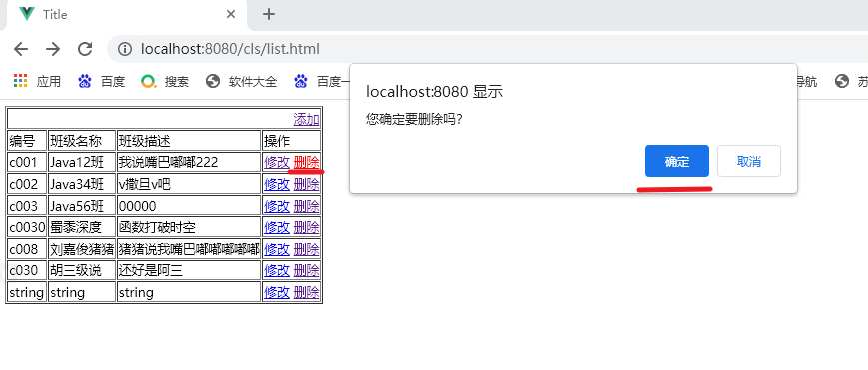Click the dialog title localhost:8080 显示
The height and width of the screenshot is (370, 868).
(x=434, y=92)
